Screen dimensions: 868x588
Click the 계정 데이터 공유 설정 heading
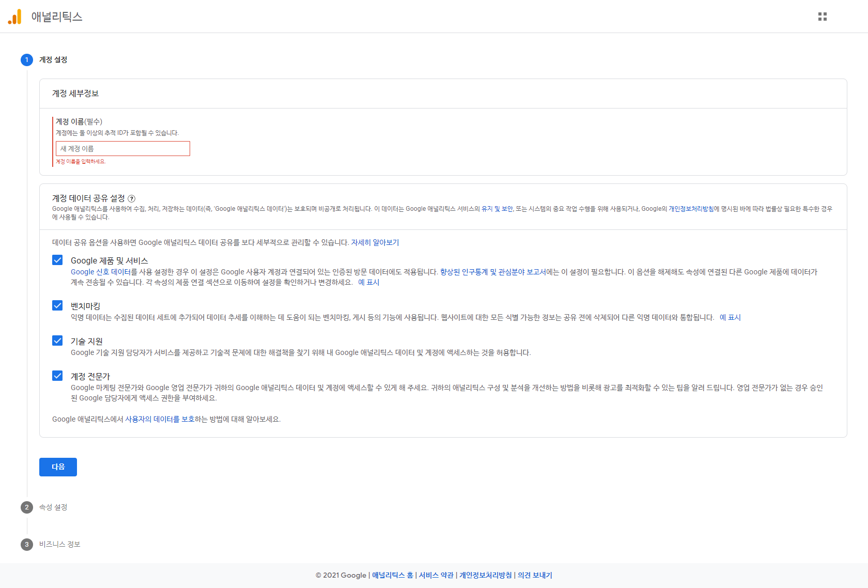pyautogui.click(x=88, y=198)
